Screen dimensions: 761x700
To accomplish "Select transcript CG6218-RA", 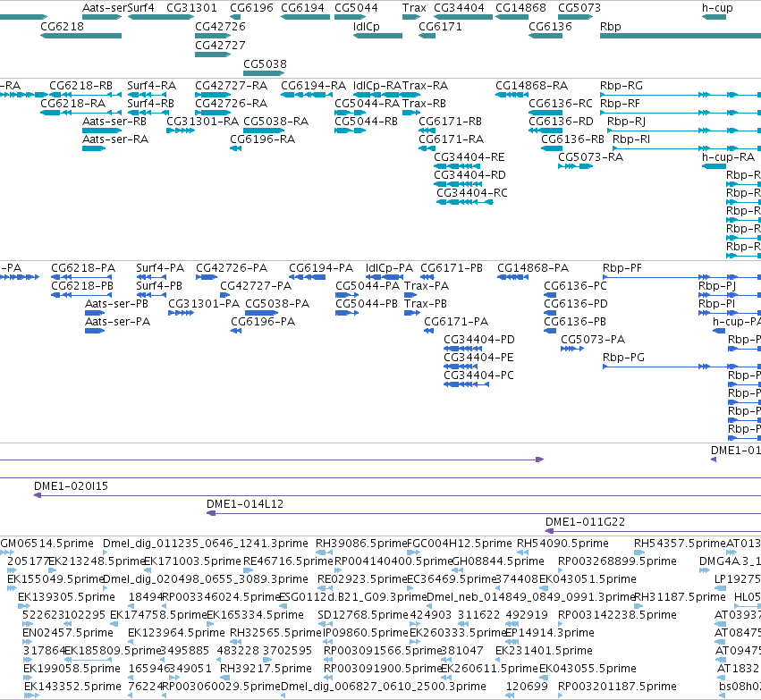I will pyautogui.click(x=81, y=113).
